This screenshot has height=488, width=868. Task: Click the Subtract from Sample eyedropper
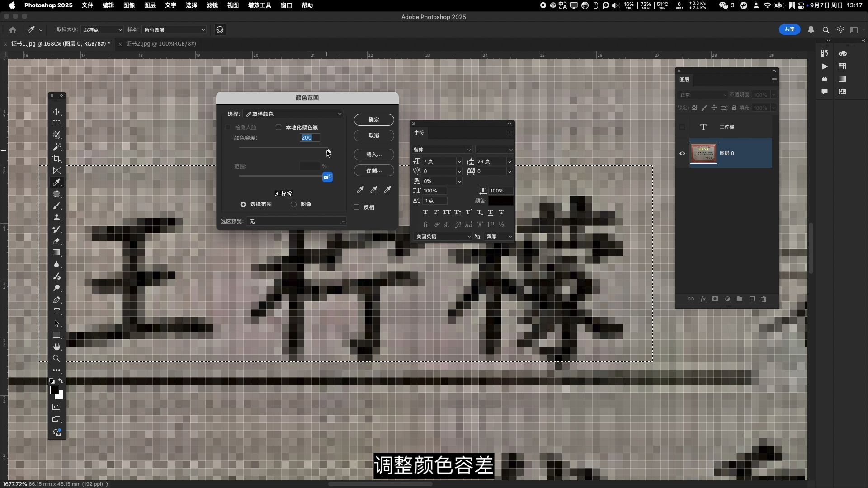coord(387,190)
